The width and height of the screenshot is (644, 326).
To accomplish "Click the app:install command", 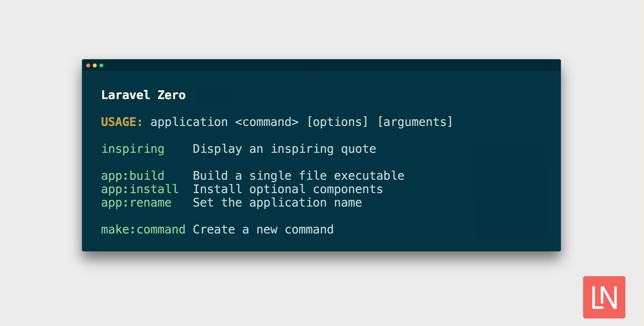I will click(140, 189).
